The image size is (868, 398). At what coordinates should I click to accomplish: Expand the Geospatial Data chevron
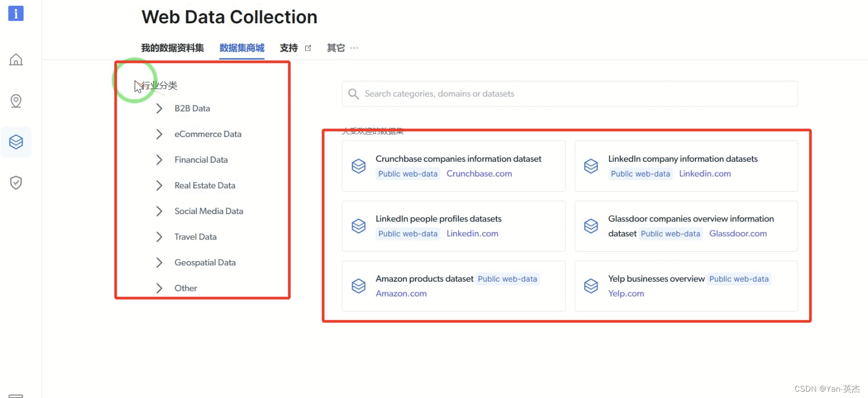[159, 263]
